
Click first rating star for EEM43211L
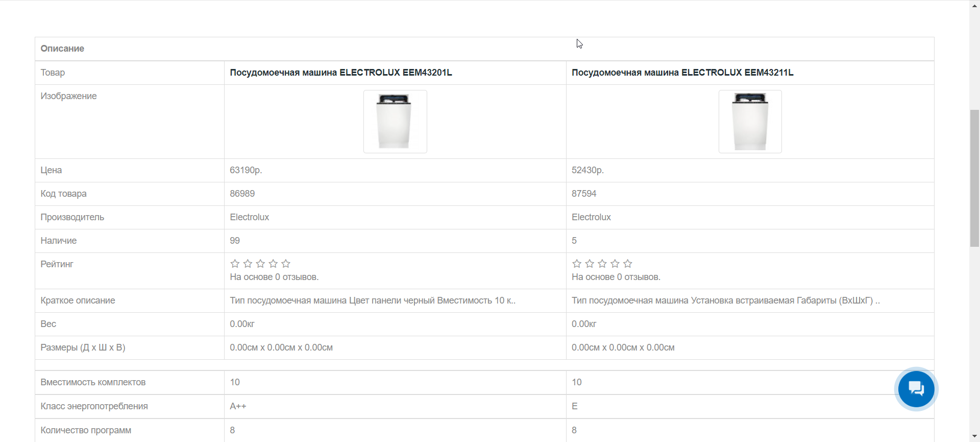tap(577, 264)
